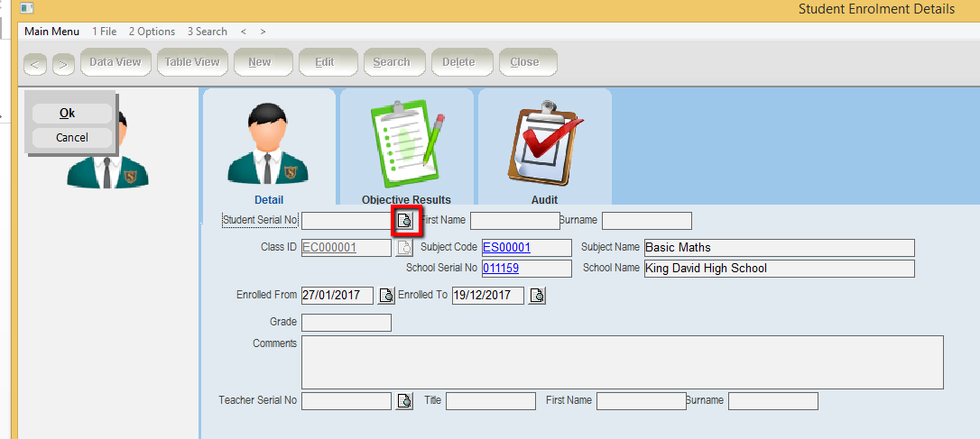Open the Enrolled From date picker icon

point(386,296)
